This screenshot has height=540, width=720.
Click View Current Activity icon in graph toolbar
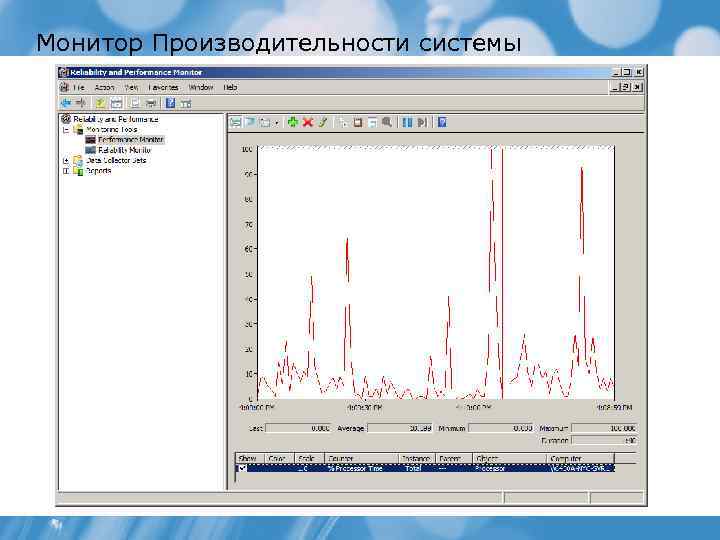(236, 122)
